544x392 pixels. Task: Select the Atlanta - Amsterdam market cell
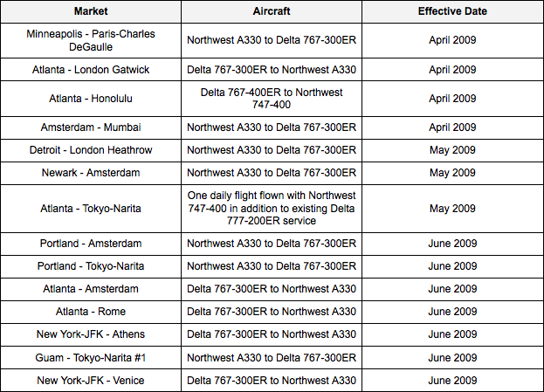(x=91, y=289)
